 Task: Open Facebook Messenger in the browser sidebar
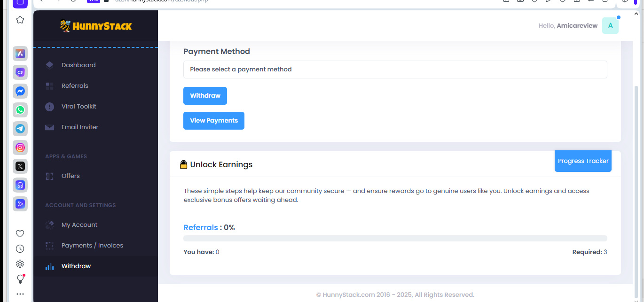pyautogui.click(x=20, y=91)
